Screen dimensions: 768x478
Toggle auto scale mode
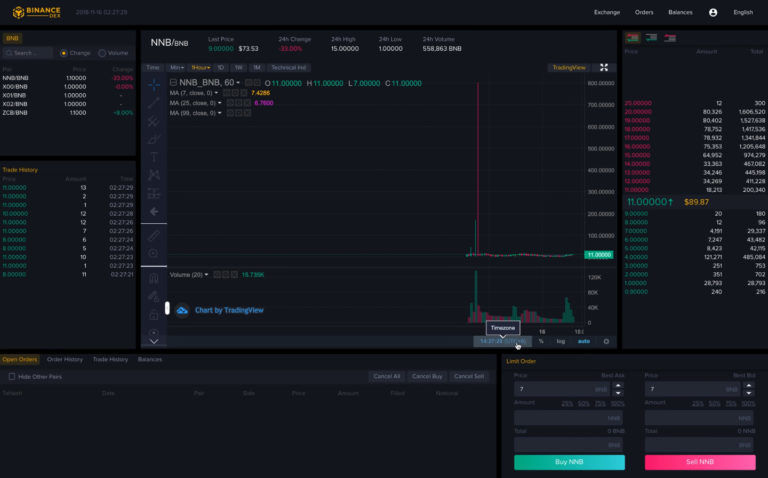coord(584,341)
